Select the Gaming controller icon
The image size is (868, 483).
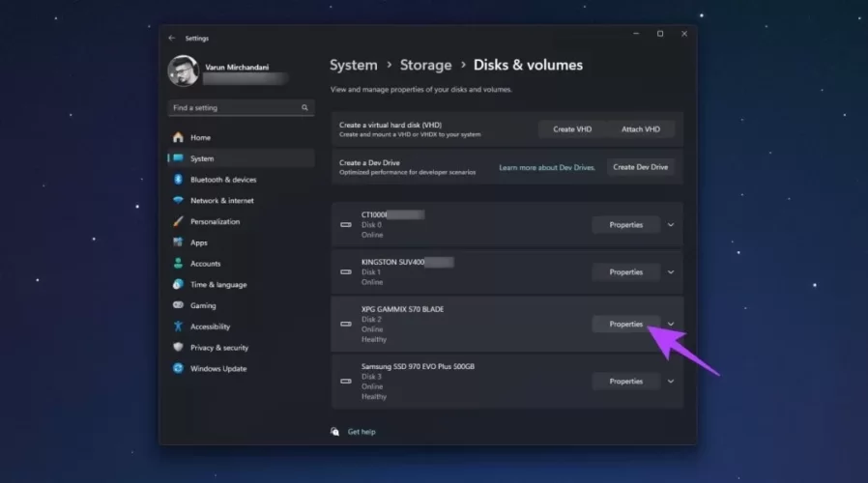[178, 306]
